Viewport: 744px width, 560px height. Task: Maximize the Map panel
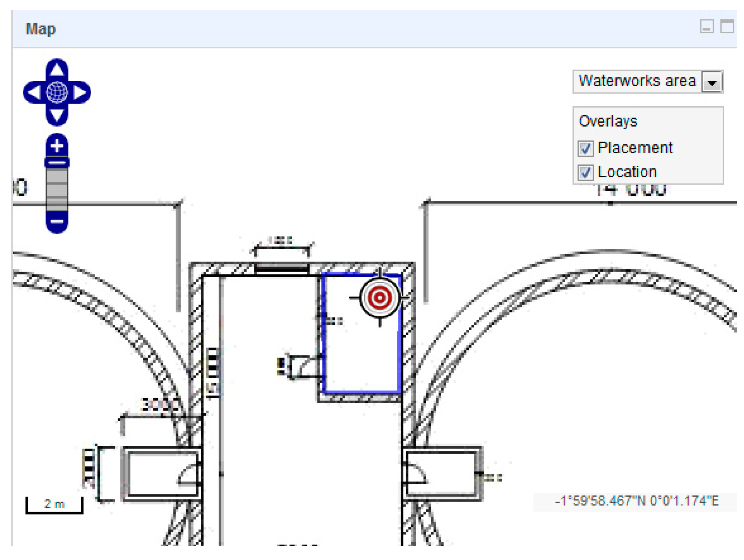(x=727, y=27)
